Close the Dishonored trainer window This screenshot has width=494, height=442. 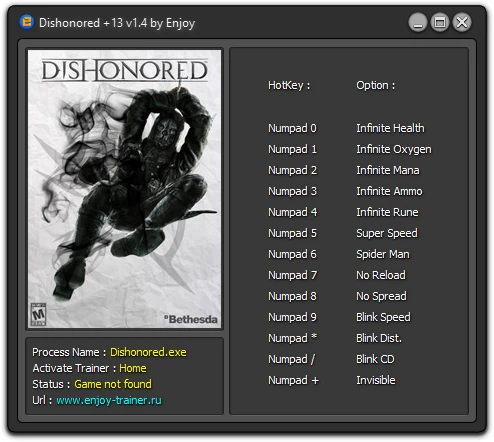click(x=462, y=23)
